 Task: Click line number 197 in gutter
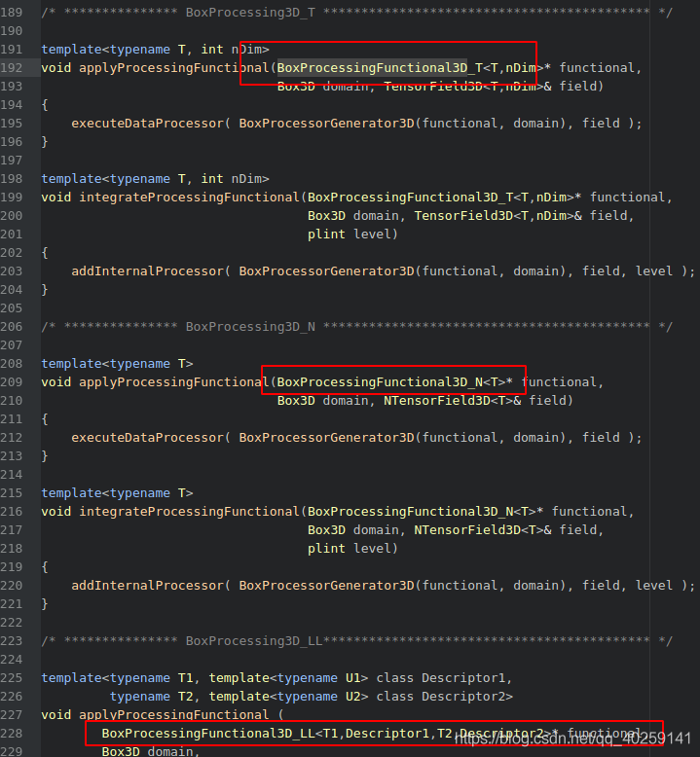[11, 161]
